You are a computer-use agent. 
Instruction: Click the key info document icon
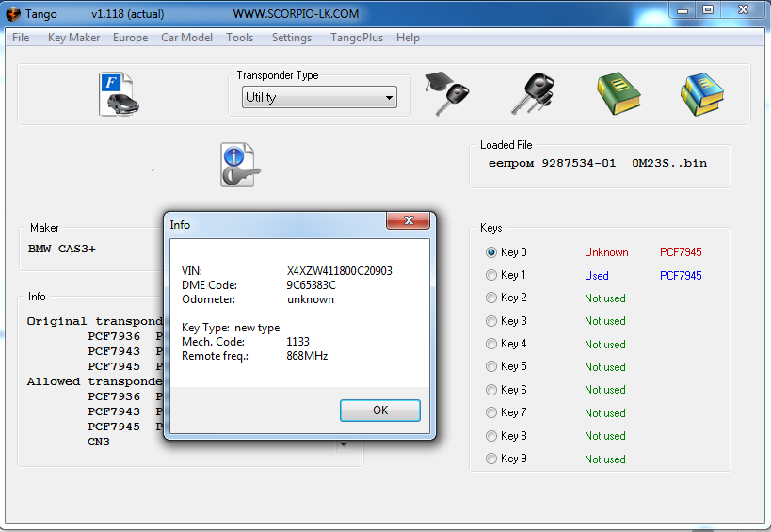(240, 165)
